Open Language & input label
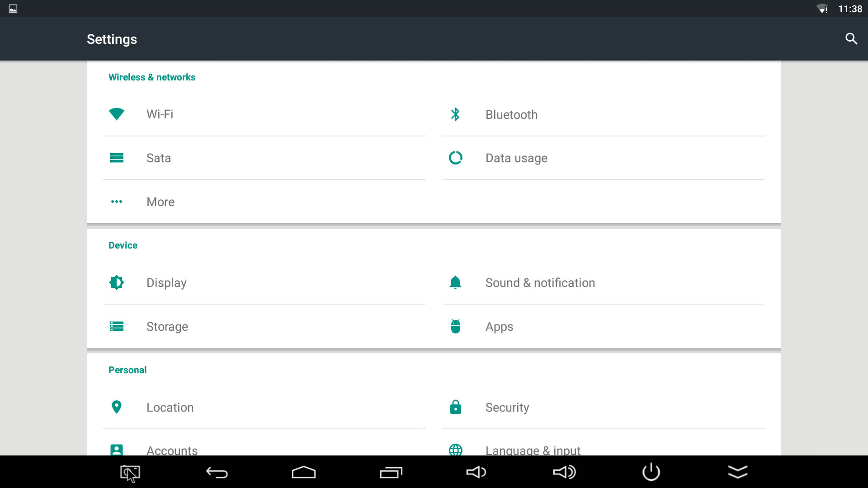Screen dimensions: 868x488 pyautogui.click(x=533, y=450)
